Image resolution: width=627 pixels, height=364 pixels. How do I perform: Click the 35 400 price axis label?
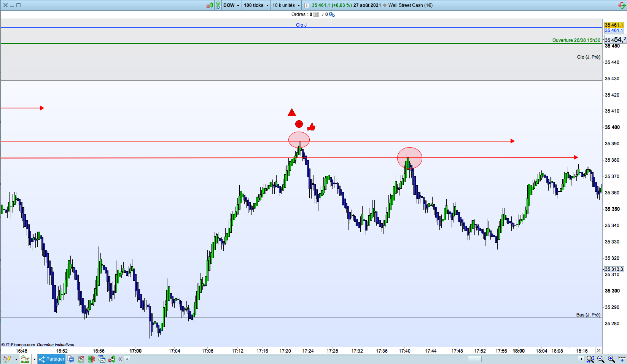point(612,127)
